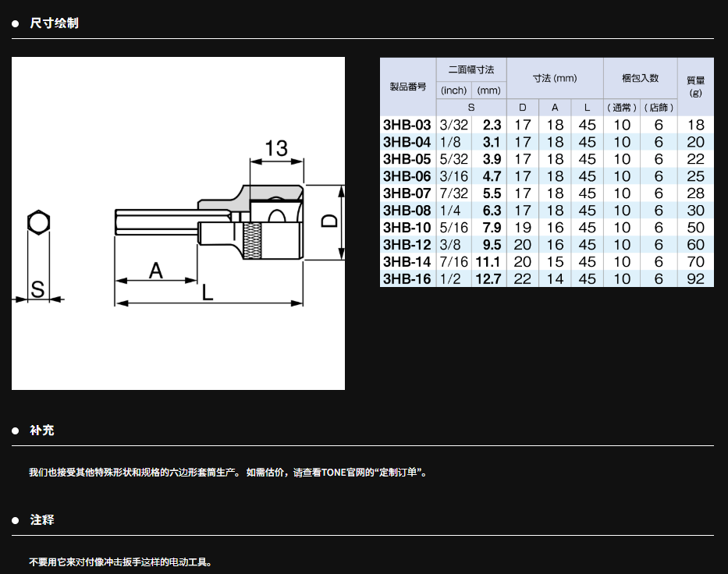Select the 3HB-08 product number cell
Viewport: 728px width, 574px height.
coord(407,211)
